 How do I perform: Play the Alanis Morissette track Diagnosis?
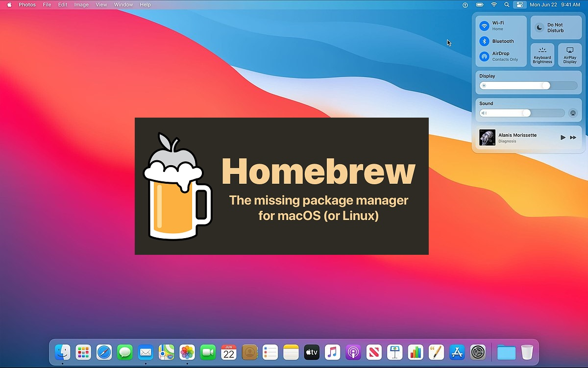(563, 138)
